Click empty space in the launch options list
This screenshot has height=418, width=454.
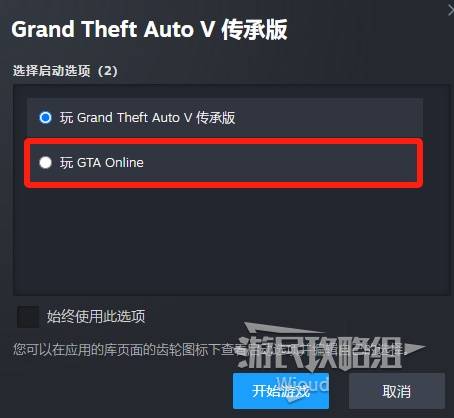pyautogui.click(x=230, y=240)
